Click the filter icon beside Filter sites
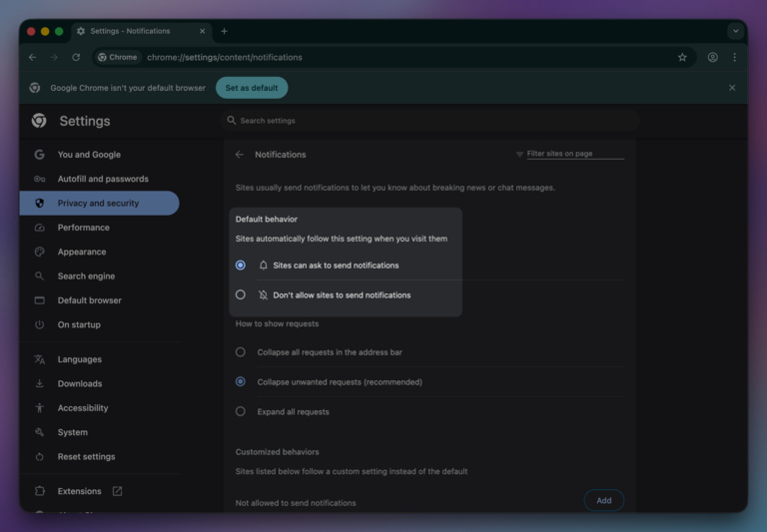Viewport: 767px width, 532px height. (519, 154)
